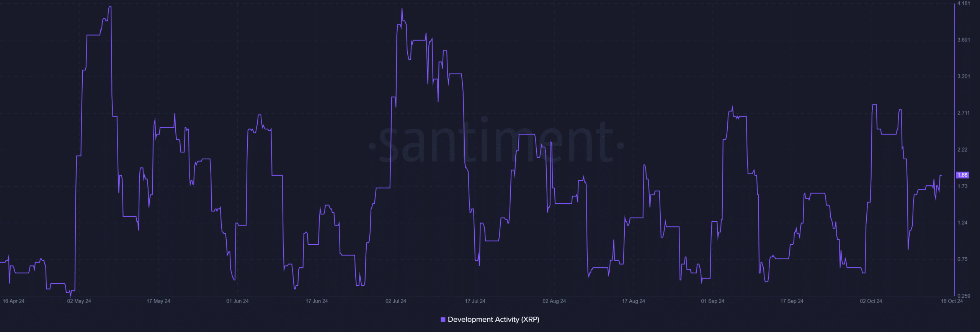Click the 1.88 current value badge
The width and height of the screenshot is (980, 332).
(962, 175)
